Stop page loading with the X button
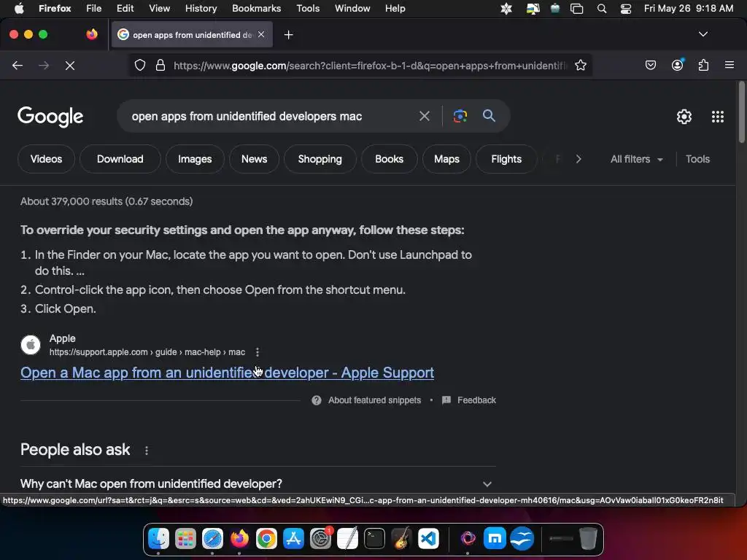The width and height of the screenshot is (747, 560). (70, 65)
